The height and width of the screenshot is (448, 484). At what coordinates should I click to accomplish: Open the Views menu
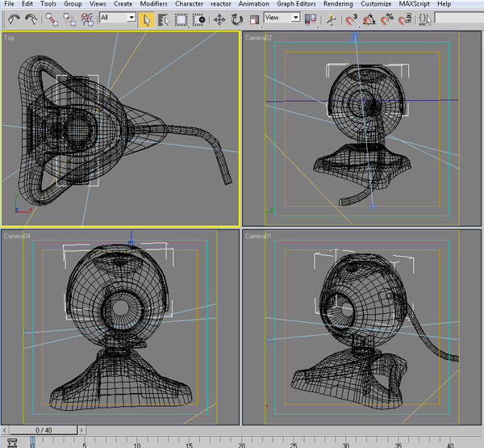tap(98, 4)
